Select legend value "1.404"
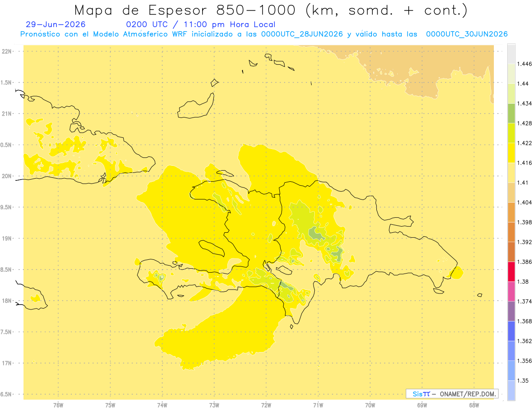Image resolution: width=532 pixels, height=411 pixels. point(524,202)
